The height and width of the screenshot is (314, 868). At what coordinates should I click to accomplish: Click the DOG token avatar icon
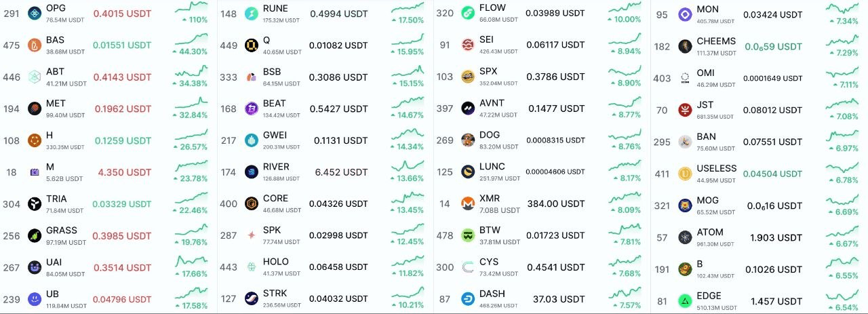[468, 140]
